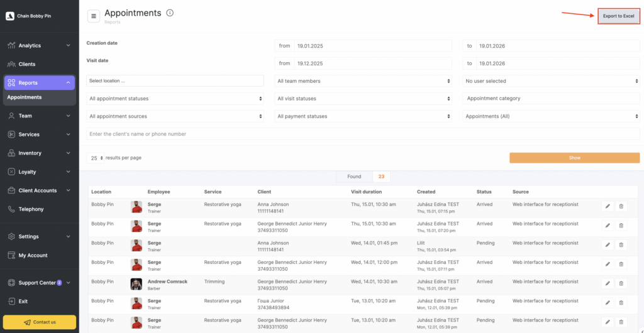Open Clients in the sidebar
This screenshot has height=333, width=644.
27,64
